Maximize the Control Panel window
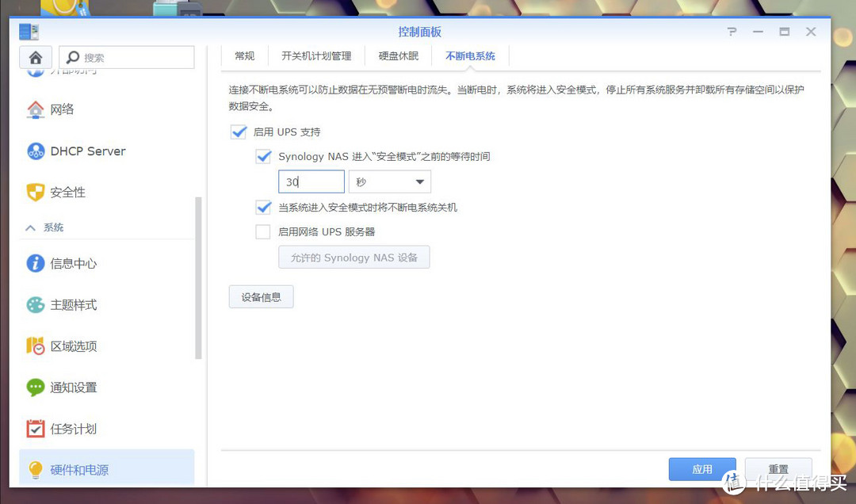 point(785,32)
